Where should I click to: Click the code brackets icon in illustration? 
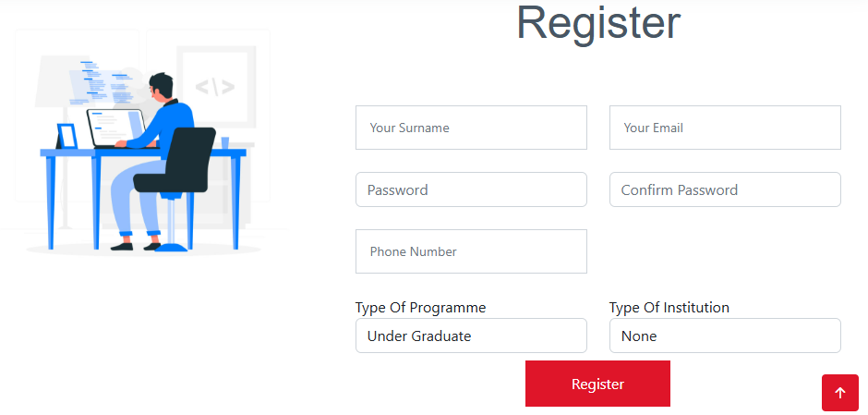pos(214,88)
